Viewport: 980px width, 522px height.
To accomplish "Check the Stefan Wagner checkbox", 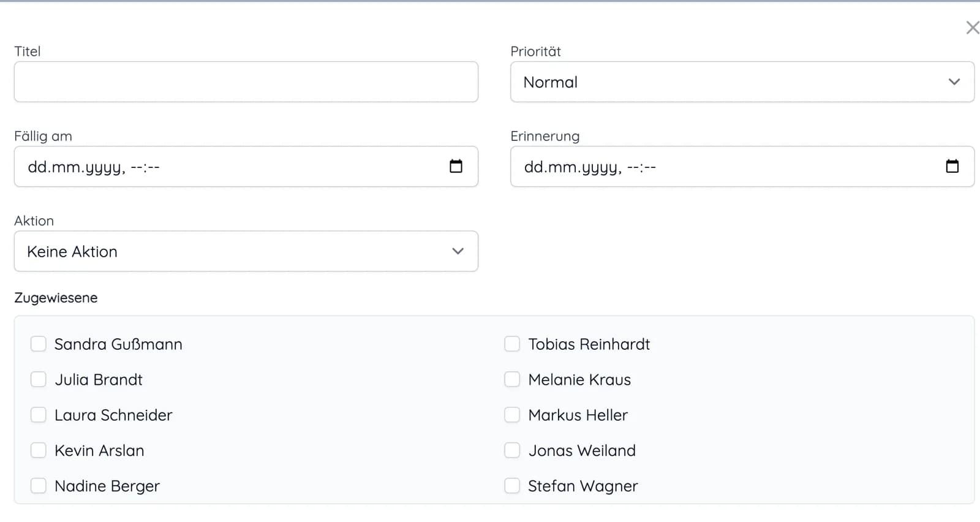I will click(512, 486).
